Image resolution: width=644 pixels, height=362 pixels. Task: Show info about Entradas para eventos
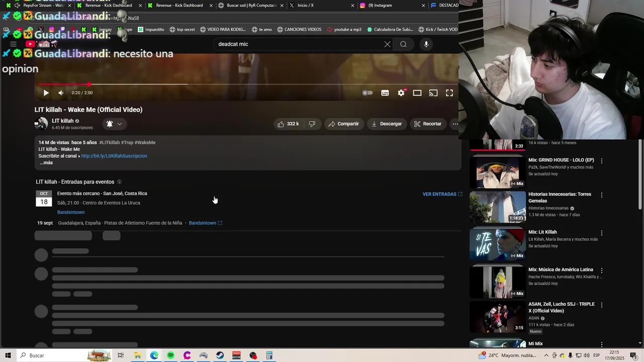click(119, 182)
